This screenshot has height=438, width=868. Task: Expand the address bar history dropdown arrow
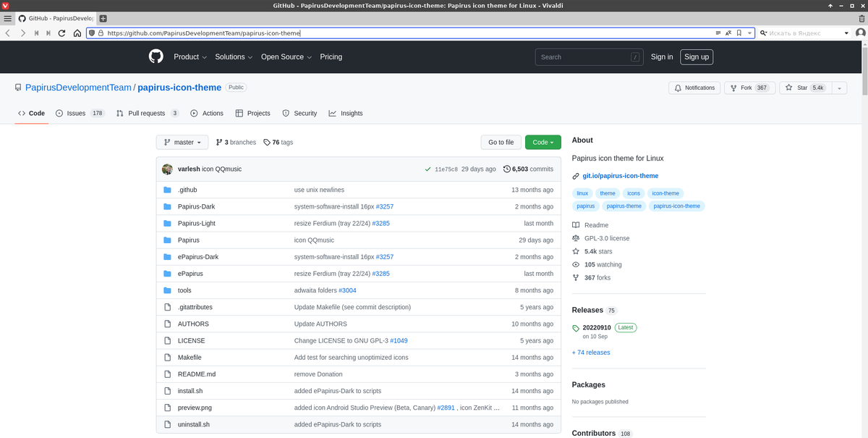[x=750, y=33]
